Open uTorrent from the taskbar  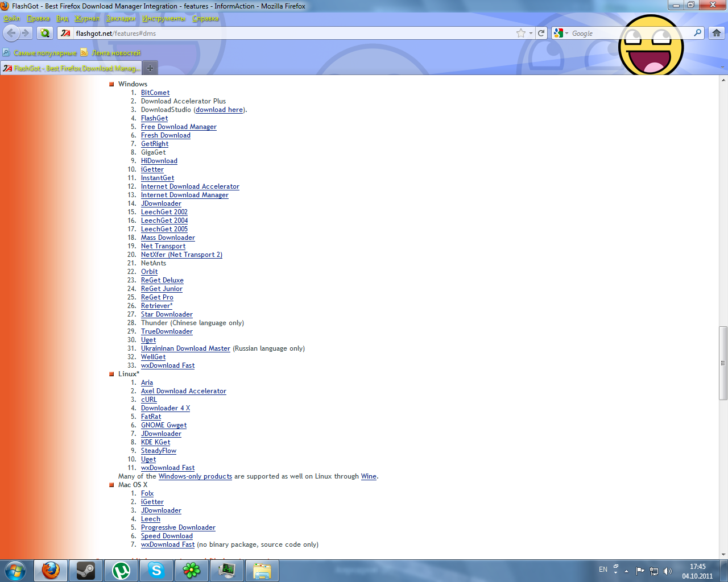[x=121, y=570]
